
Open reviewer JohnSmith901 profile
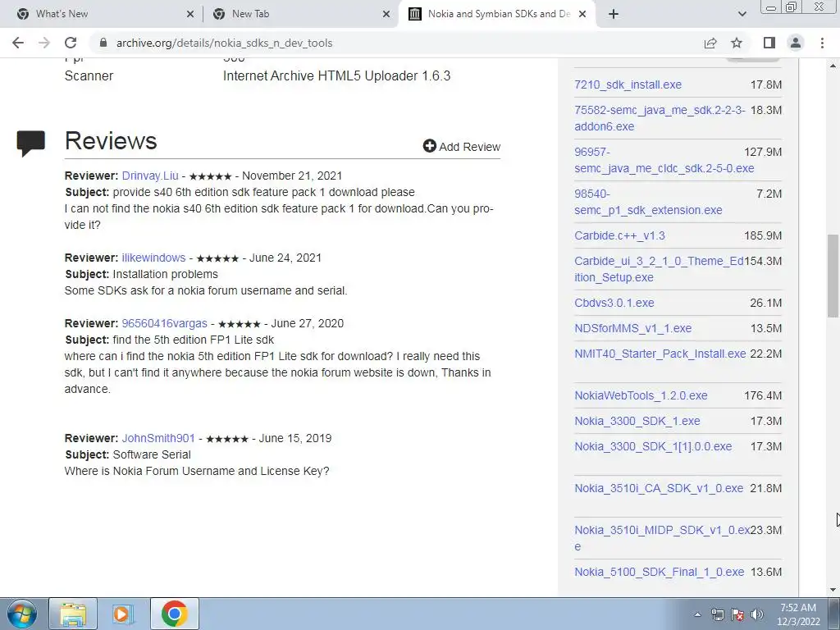coord(158,438)
